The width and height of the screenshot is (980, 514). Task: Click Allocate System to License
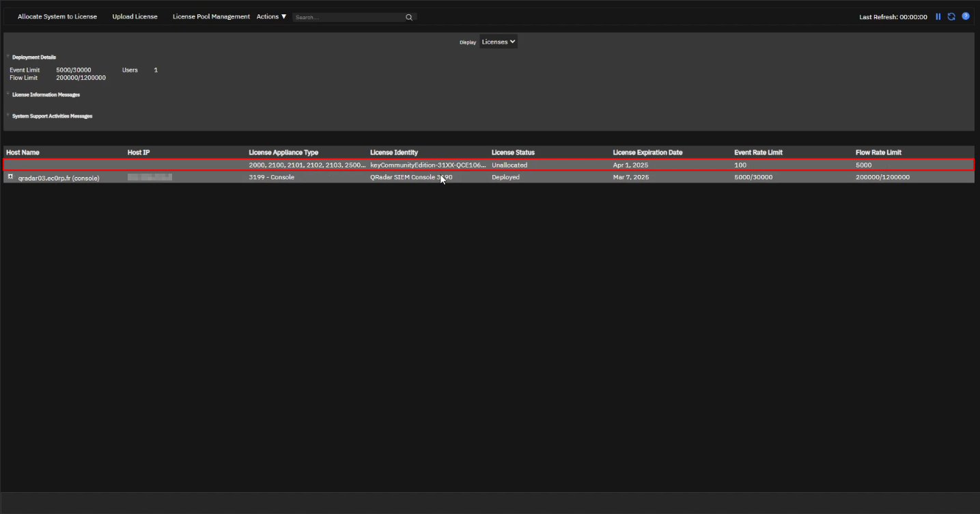pyautogui.click(x=57, y=16)
